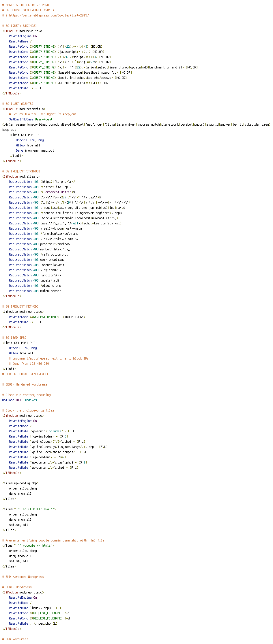Click the 'Options All -Indexes' line
Screen dimensions: 273x644
pos(19,400)
